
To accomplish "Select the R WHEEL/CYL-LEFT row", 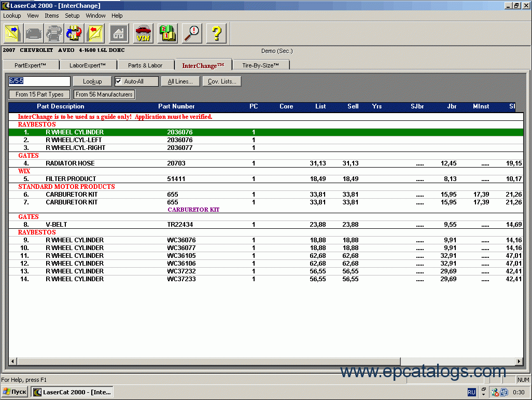I will click(265, 140).
